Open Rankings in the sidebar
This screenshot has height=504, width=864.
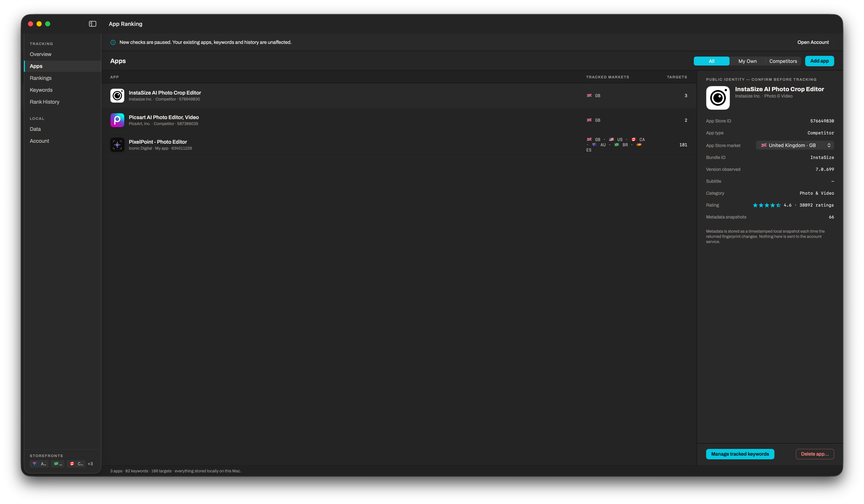[62, 78]
